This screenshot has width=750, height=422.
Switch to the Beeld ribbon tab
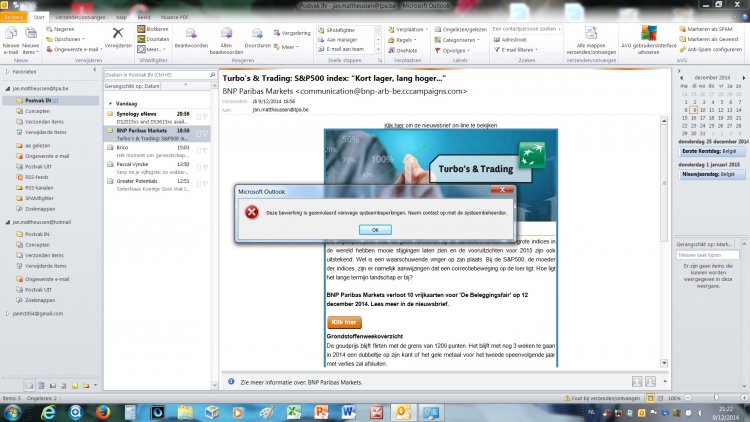(143, 18)
